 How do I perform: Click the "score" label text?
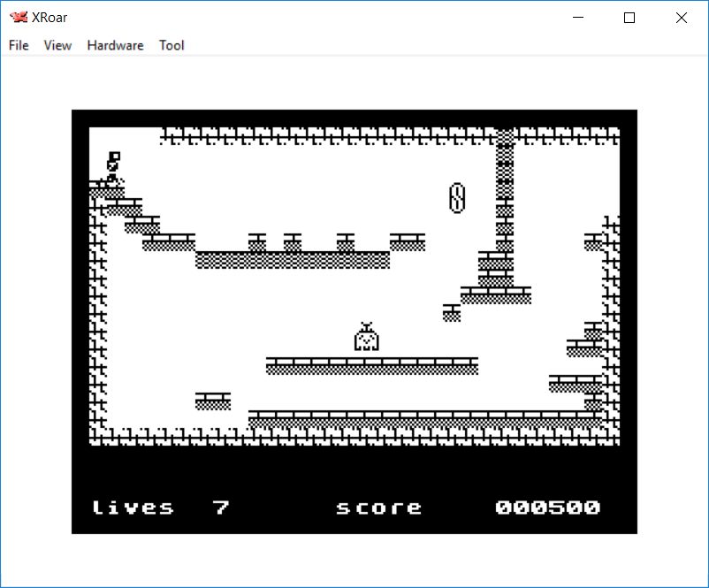tap(379, 508)
